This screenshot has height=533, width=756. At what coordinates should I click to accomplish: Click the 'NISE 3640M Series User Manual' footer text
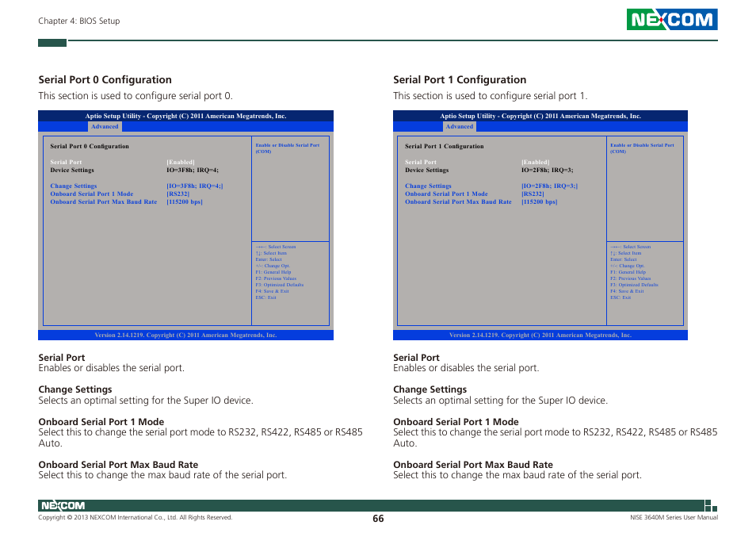[674, 517]
